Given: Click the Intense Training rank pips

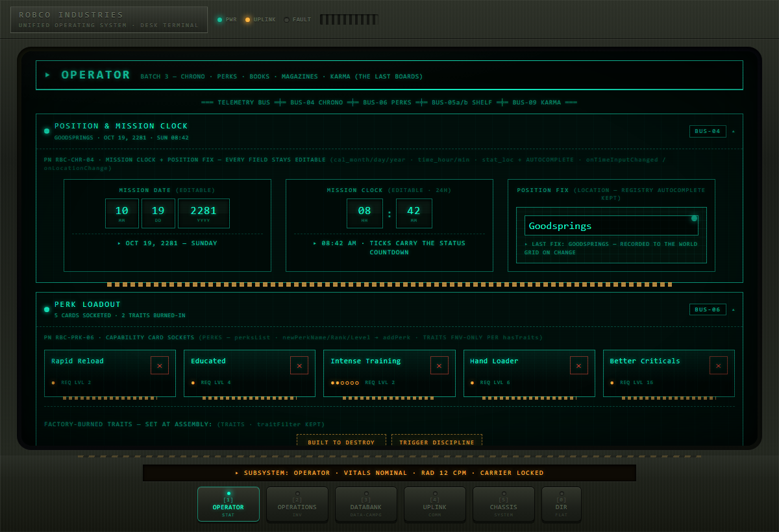Looking at the screenshot, I should (345, 383).
